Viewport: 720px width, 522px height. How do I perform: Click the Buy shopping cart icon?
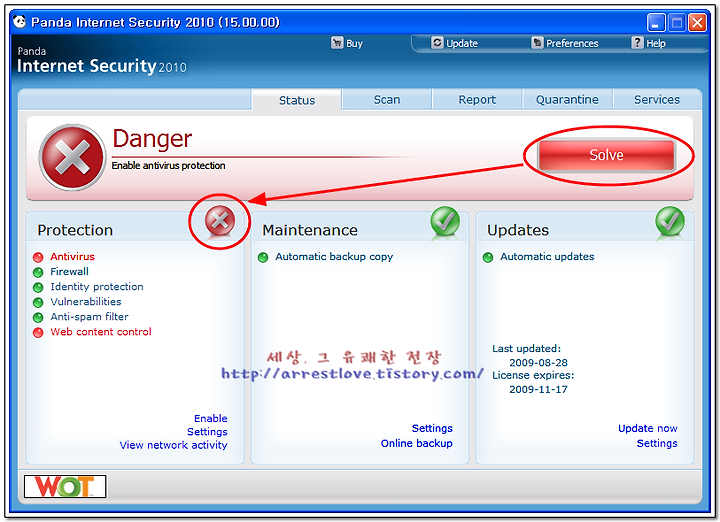pyautogui.click(x=337, y=43)
